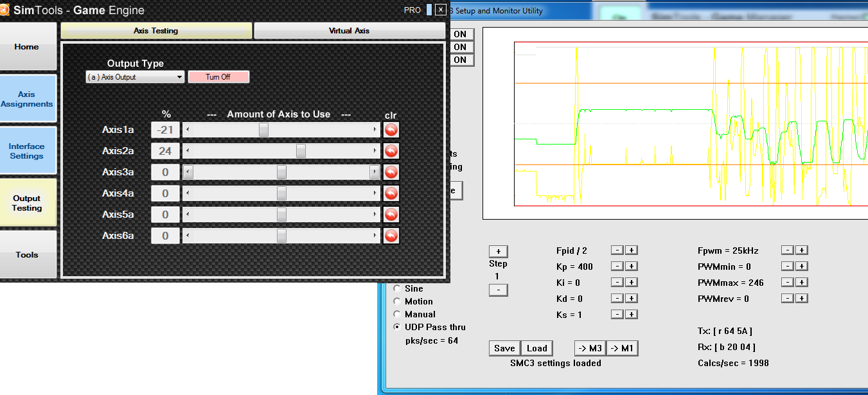The height and width of the screenshot is (395, 868).
Task: Decrease PWMmax using minus button
Action: click(x=787, y=283)
